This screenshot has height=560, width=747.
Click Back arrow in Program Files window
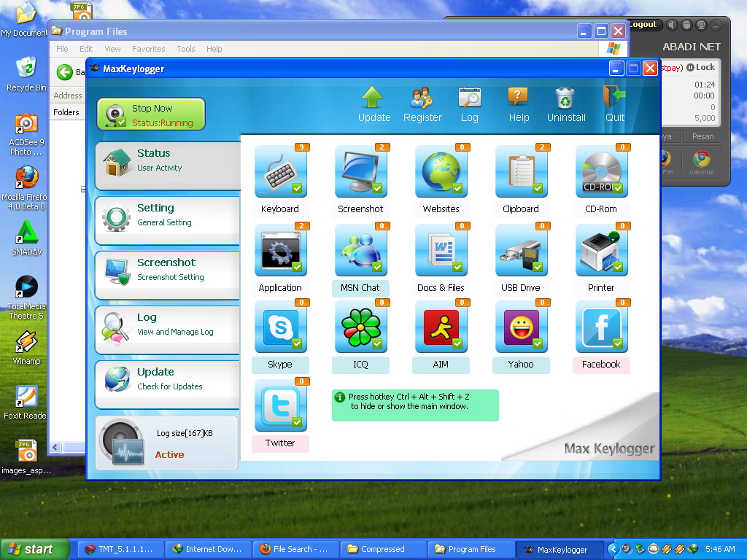(65, 72)
